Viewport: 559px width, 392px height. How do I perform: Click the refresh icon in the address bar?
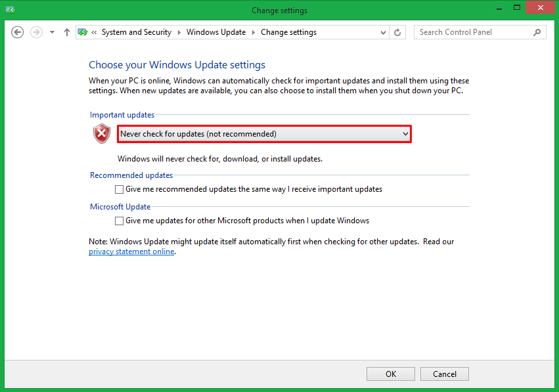[x=397, y=32]
